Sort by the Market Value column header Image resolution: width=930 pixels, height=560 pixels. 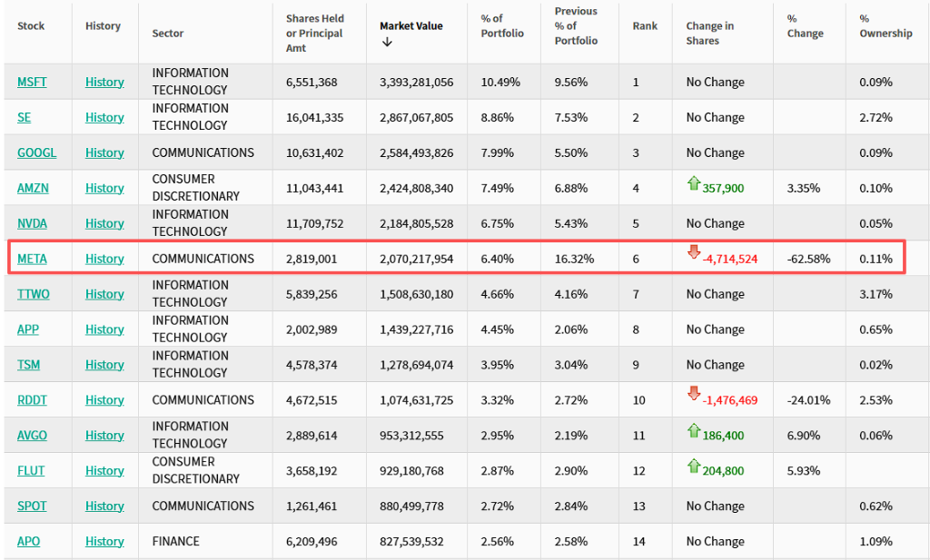tap(411, 26)
